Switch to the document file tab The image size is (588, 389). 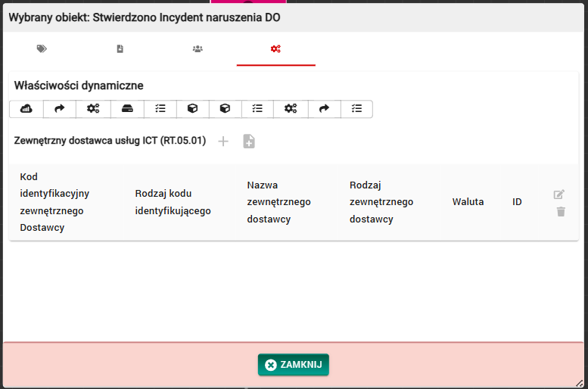[120, 49]
